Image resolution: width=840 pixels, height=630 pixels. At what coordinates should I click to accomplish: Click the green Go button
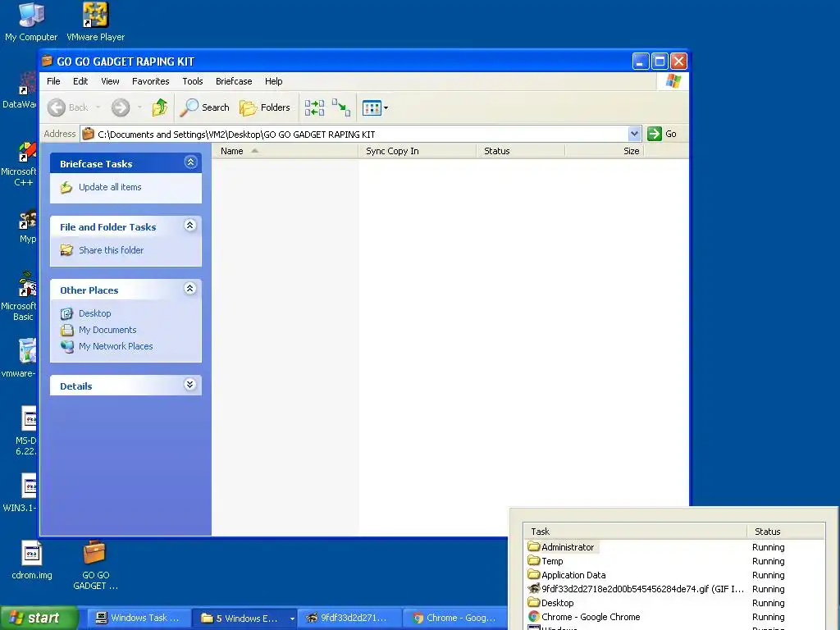(663, 134)
